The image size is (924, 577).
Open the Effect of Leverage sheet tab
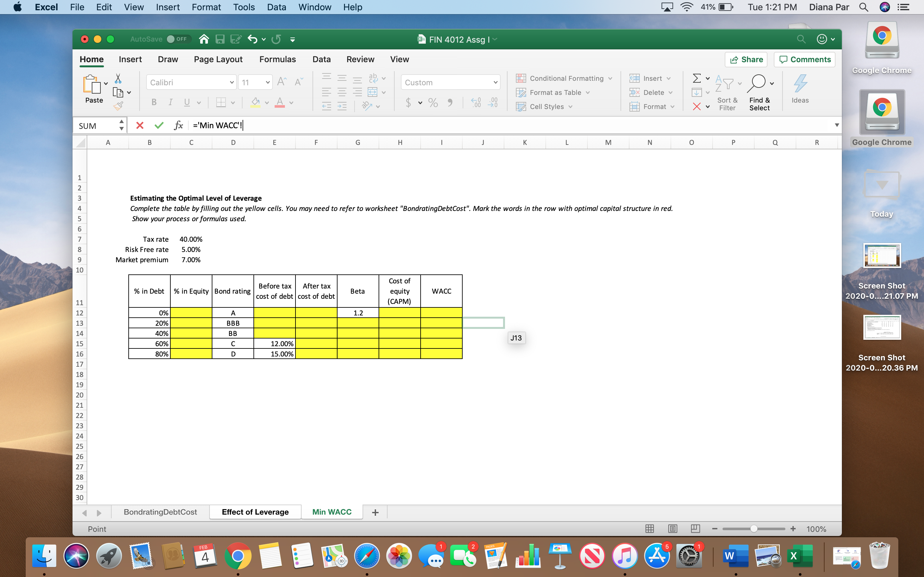[x=255, y=512]
